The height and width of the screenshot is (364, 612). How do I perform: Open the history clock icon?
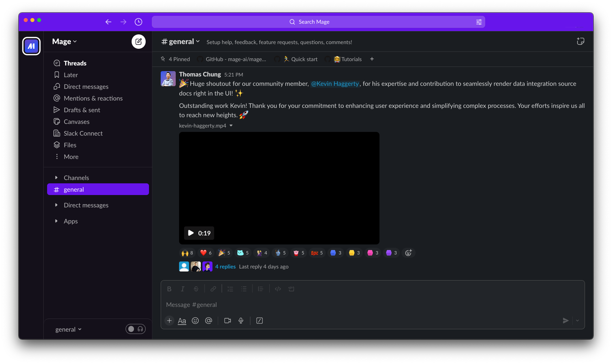138,22
